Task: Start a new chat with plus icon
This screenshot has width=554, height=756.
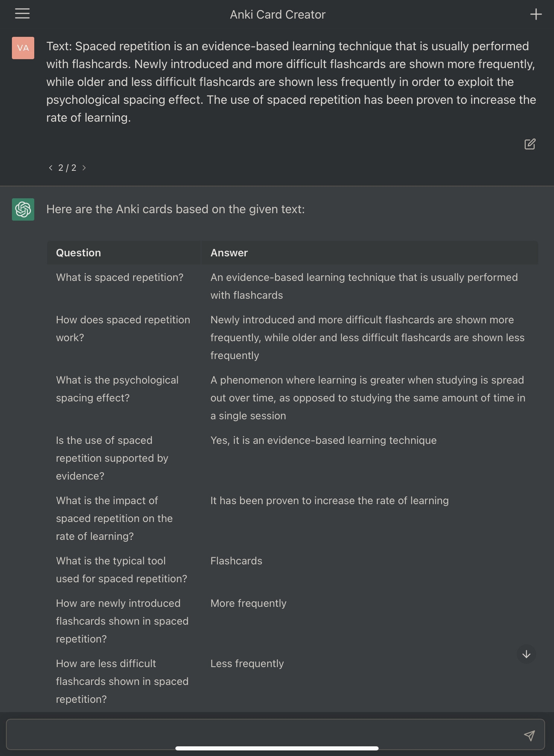Action: coord(536,15)
